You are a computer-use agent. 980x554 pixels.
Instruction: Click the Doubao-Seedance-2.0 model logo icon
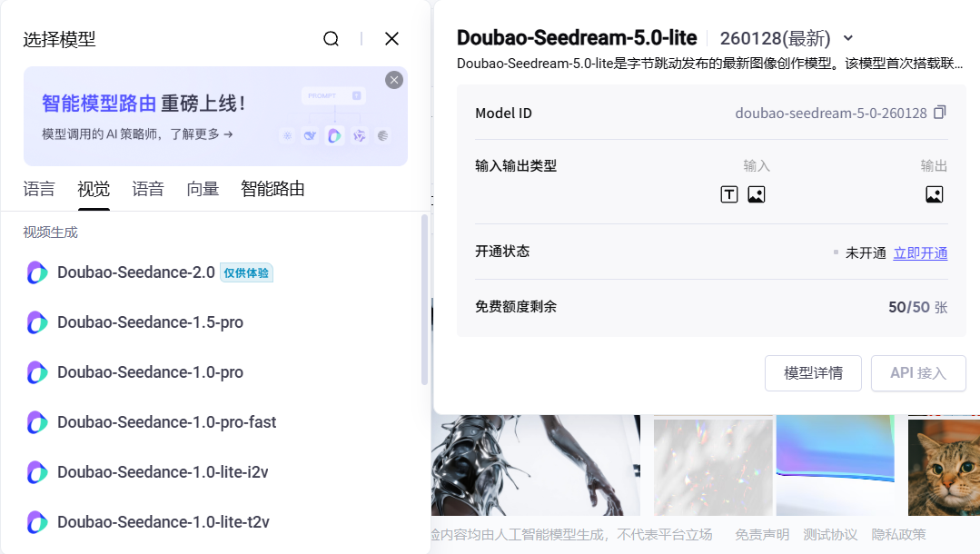point(37,272)
